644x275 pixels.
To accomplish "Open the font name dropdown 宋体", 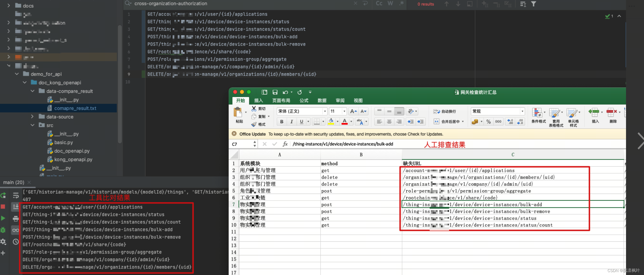I will pos(325,111).
